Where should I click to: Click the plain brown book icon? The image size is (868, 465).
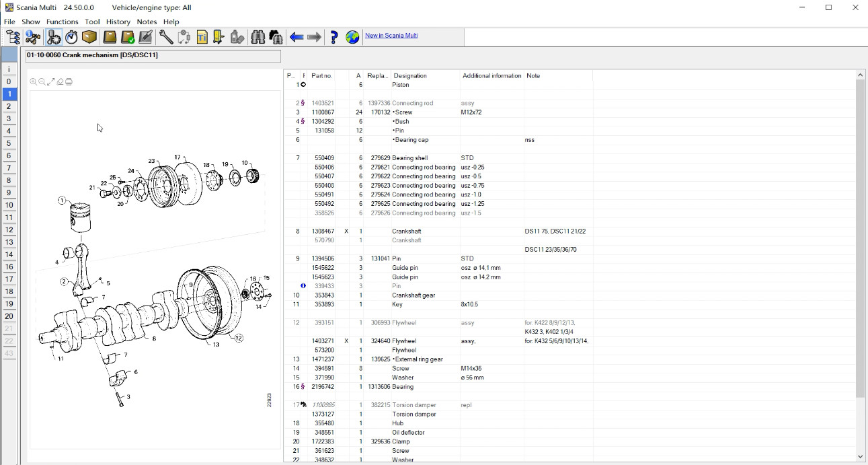coord(110,37)
